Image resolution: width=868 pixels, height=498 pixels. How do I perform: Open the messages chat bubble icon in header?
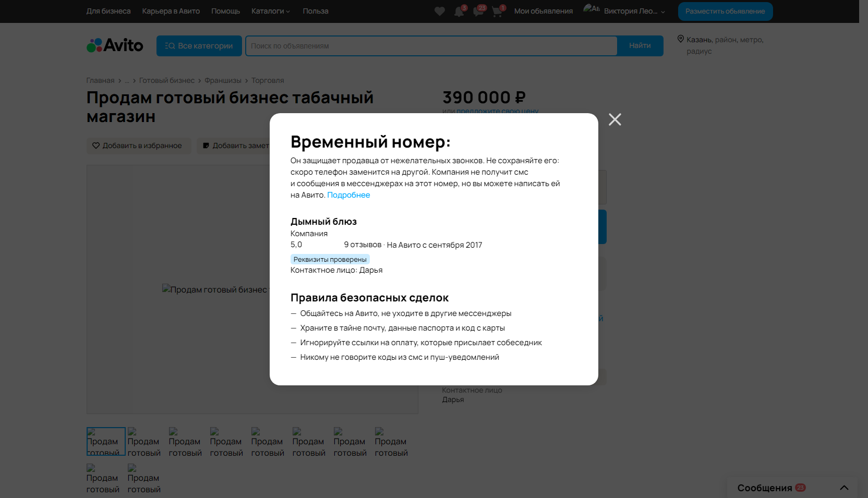click(478, 11)
